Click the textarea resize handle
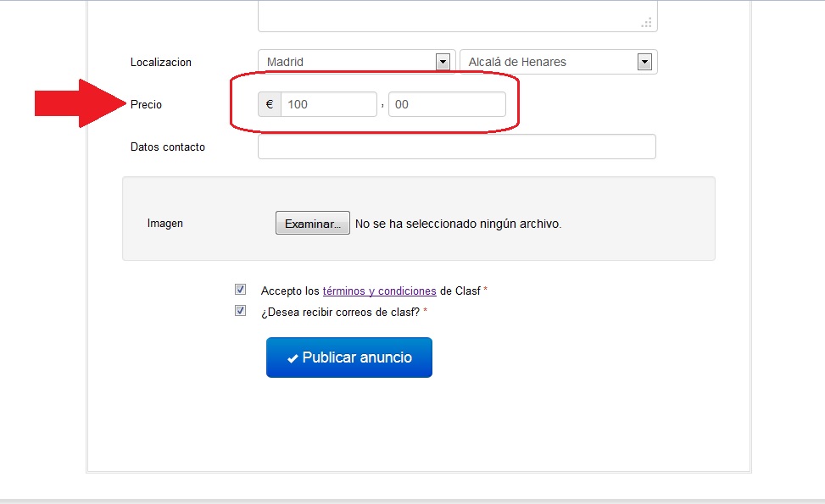Image resolution: width=825 pixels, height=504 pixels. click(x=647, y=22)
